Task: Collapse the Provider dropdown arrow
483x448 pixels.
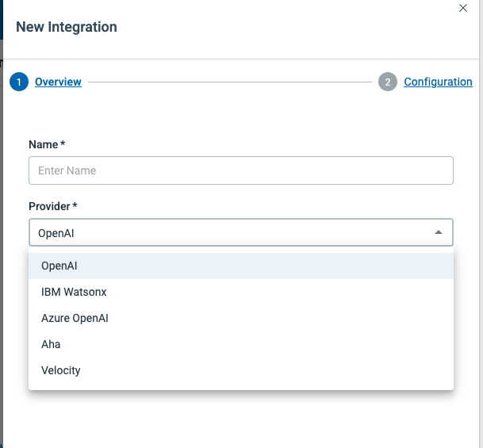Action: (439, 232)
